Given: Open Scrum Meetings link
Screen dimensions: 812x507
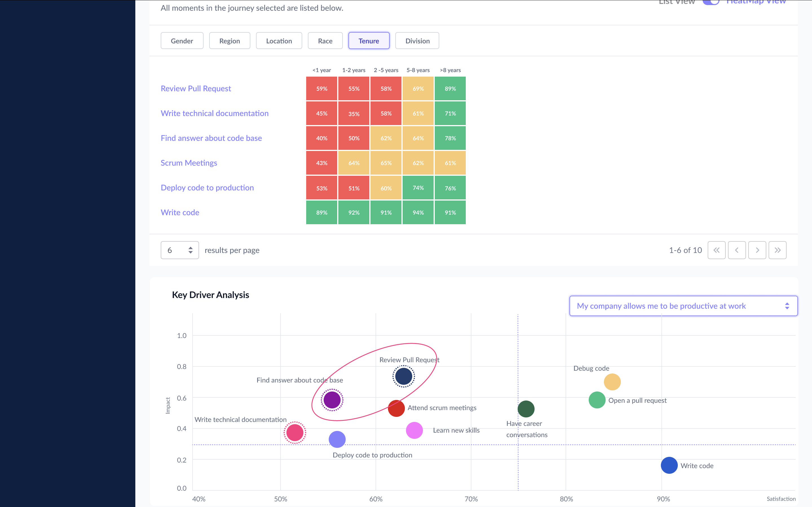Looking at the screenshot, I should pyautogui.click(x=189, y=163).
